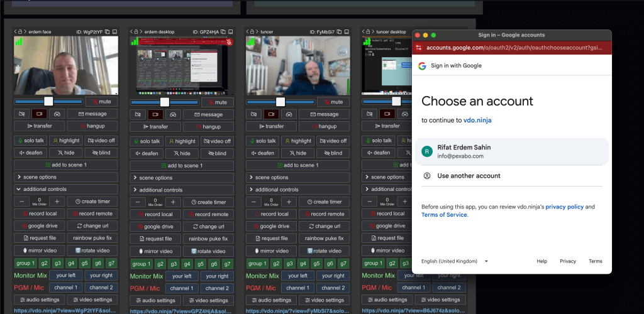Select Rifat Erdem Sahin account
644x314 pixels.
tap(512, 151)
